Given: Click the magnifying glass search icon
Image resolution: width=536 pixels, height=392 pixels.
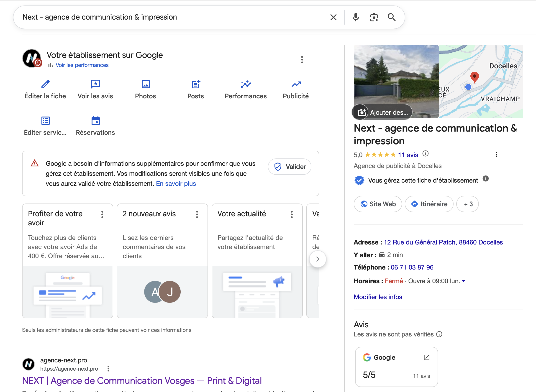Looking at the screenshot, I should click(x=391, y=17).
